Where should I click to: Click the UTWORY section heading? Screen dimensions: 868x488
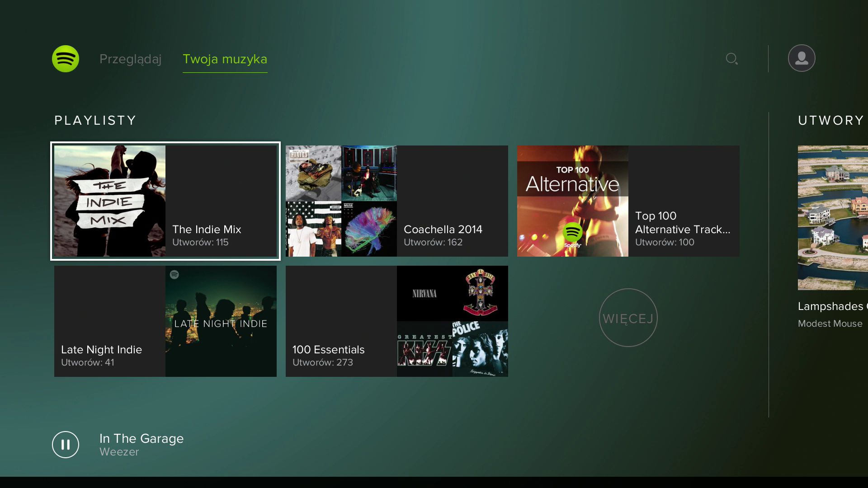830,121
